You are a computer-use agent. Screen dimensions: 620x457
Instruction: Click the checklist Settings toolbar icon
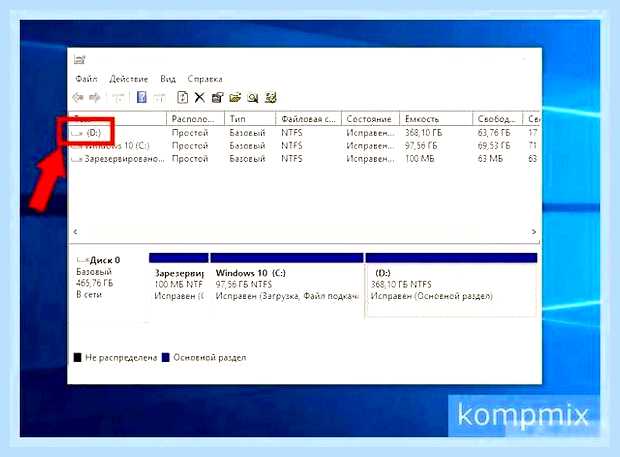(x=271, y=97)
